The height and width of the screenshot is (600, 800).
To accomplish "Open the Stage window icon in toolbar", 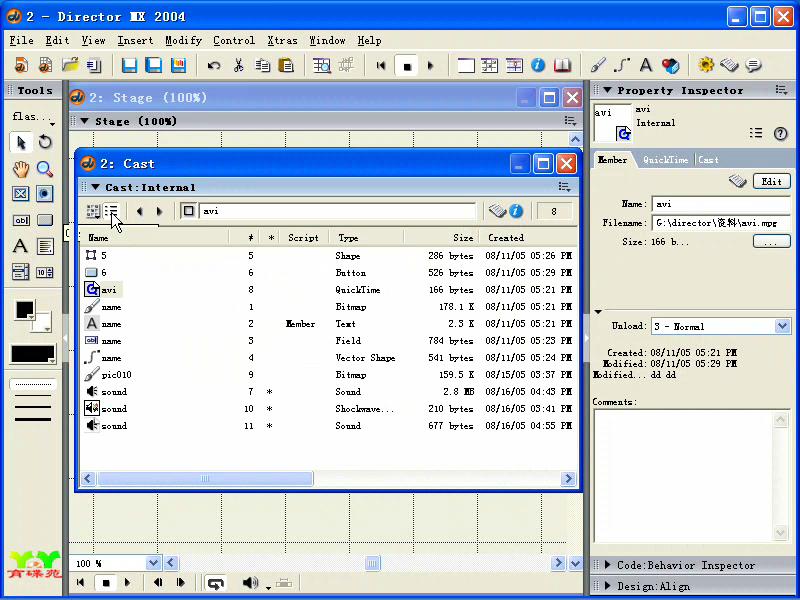I will tap(466, 65).
